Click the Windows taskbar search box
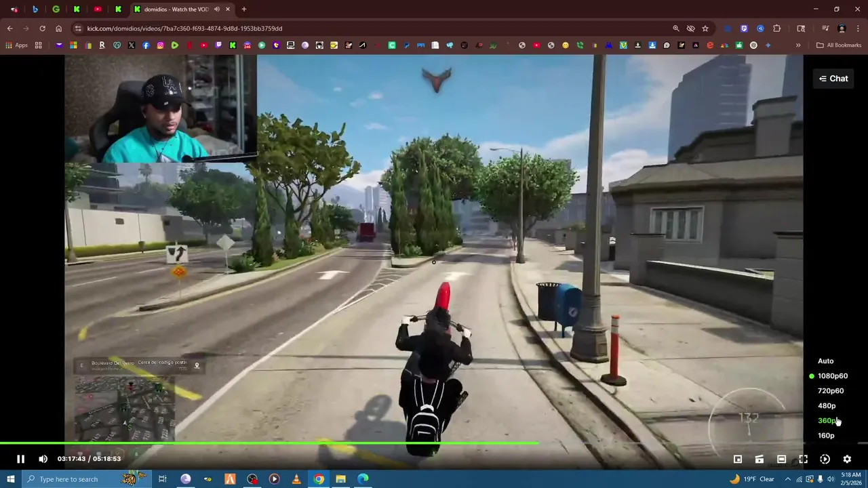 (x=85, y=479)
